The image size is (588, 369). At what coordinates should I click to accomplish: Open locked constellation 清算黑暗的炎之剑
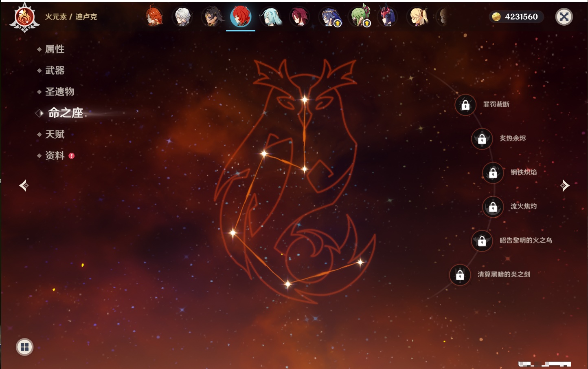click(x=460, y=275)
